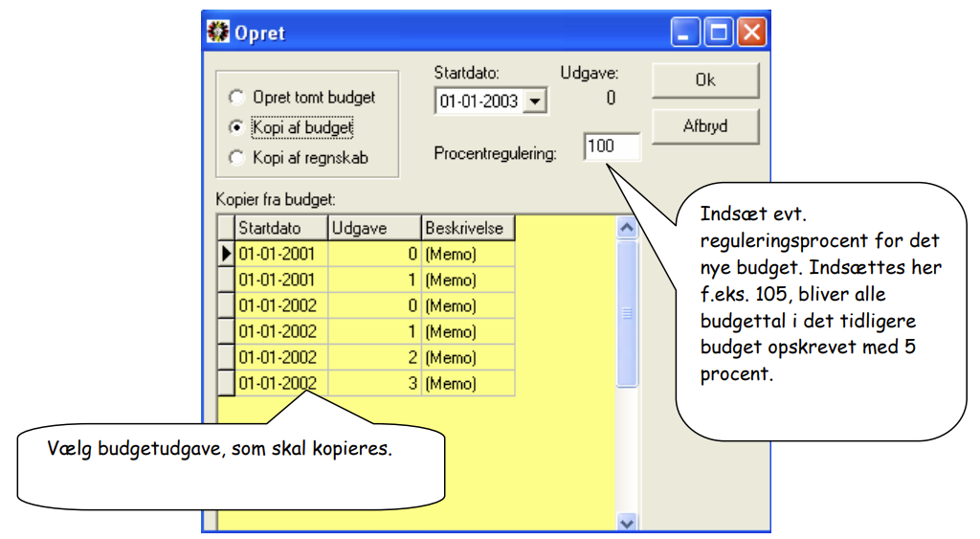Click the Startdato column header
Image resolution: width=980 pixels, height=539 pixels.
tap(281, 228)
